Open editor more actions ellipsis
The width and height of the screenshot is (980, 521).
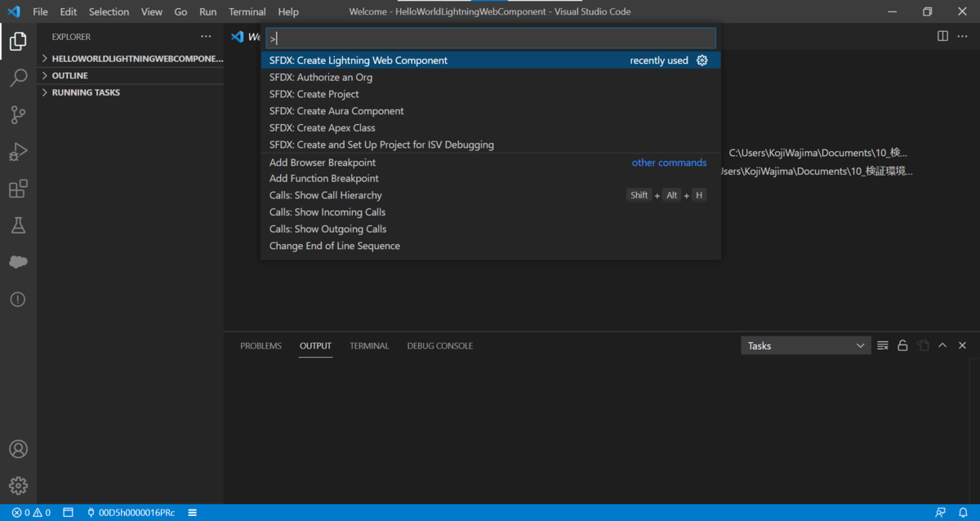(x=964, y=37)
